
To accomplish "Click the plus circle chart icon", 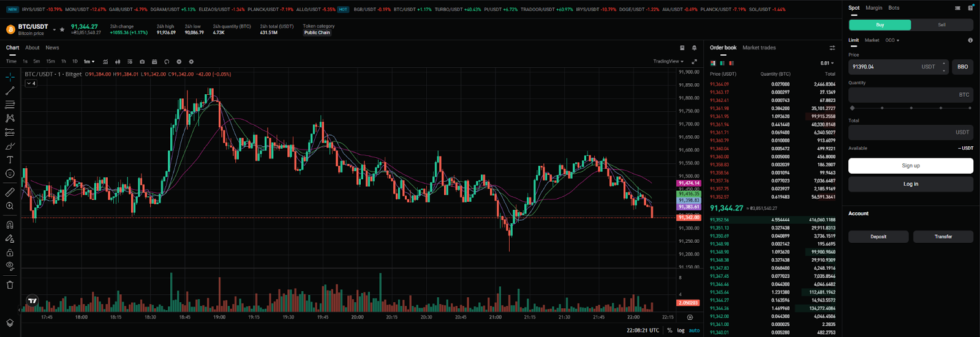I will click(179, 61).
